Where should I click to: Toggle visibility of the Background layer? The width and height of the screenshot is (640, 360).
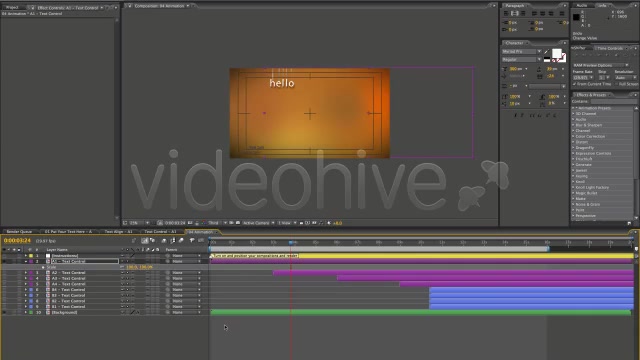click(x=4, y=312)
